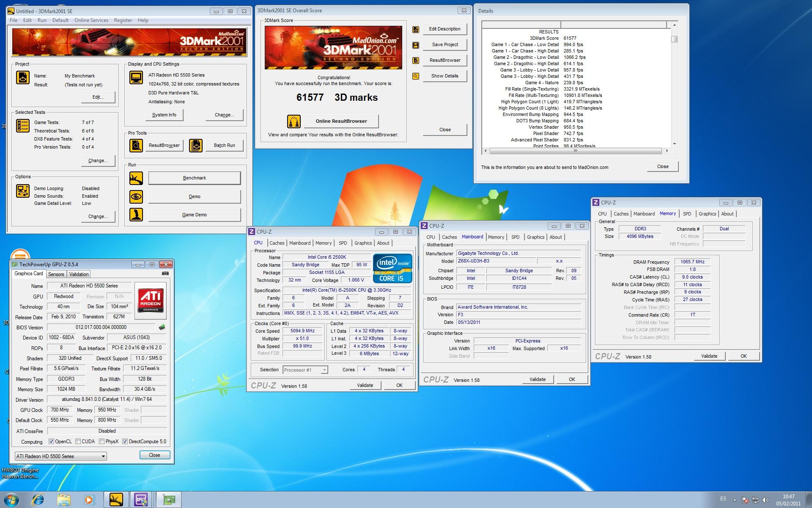Click the BIOS Version field in GPU-Z
The height and width of the screenshot is (508, 812).
[101, 328]
